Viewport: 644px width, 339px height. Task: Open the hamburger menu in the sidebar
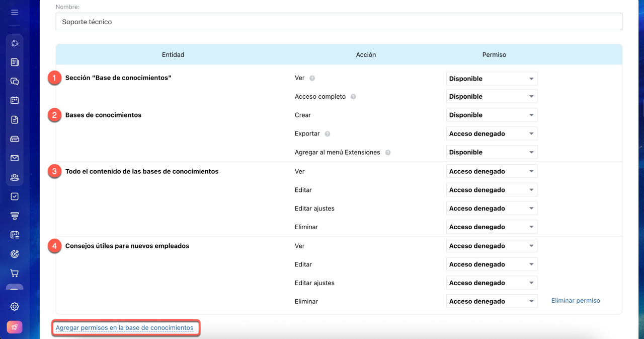click(15, 12)
